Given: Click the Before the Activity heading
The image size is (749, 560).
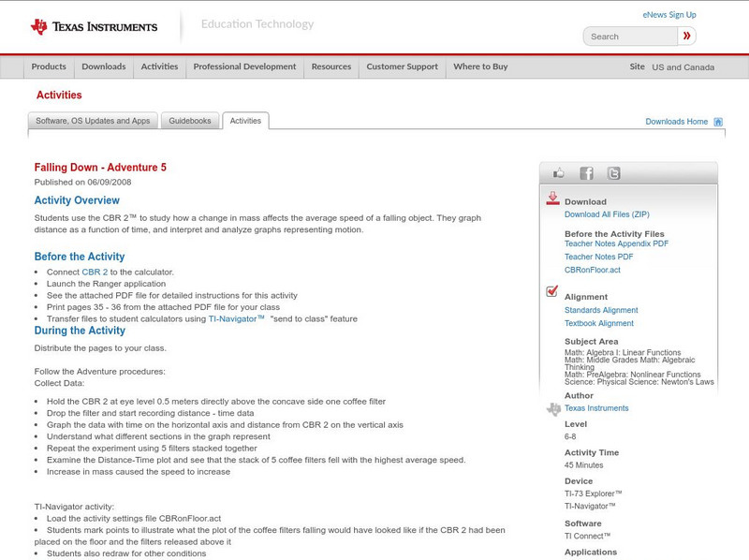Looking at the screenshot, I should click(80, 257).
